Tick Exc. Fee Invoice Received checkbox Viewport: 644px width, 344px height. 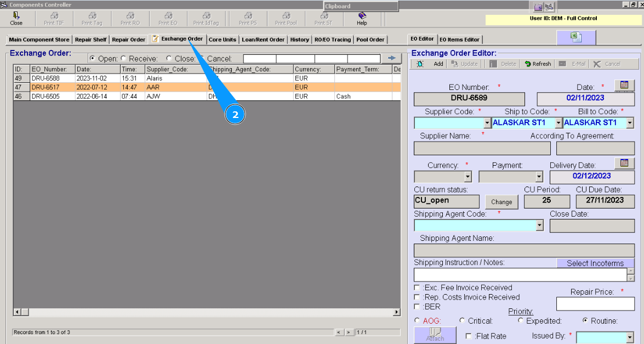[417, 287]
